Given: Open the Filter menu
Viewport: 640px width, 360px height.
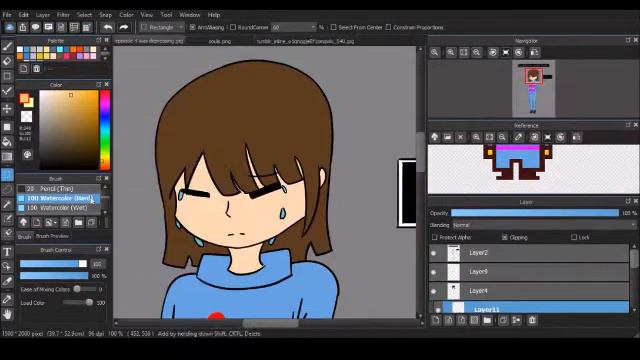Looking at the screenshot, I should [63, 15].
